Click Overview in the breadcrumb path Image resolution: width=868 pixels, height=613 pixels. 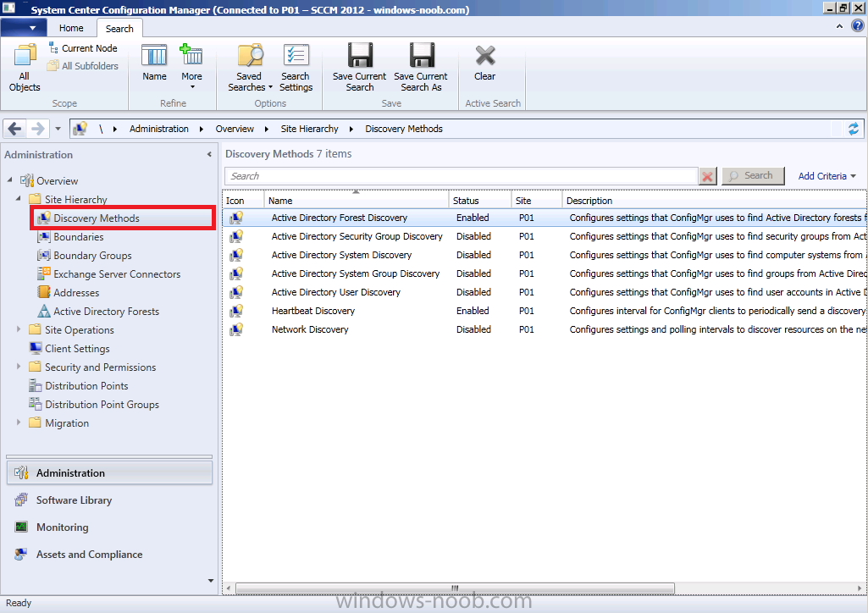(x=235, y=129)
